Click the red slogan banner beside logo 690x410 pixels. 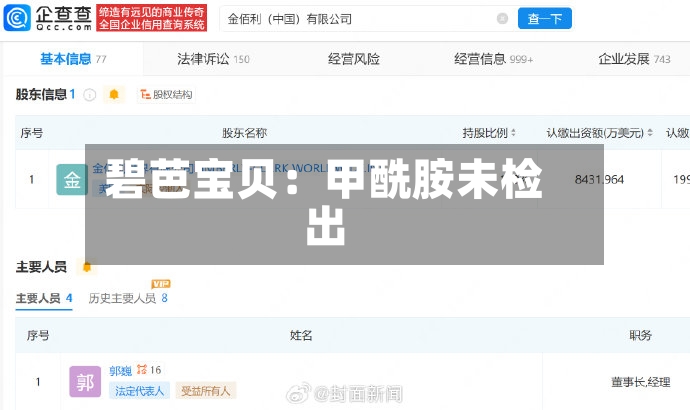click(151, 18)
